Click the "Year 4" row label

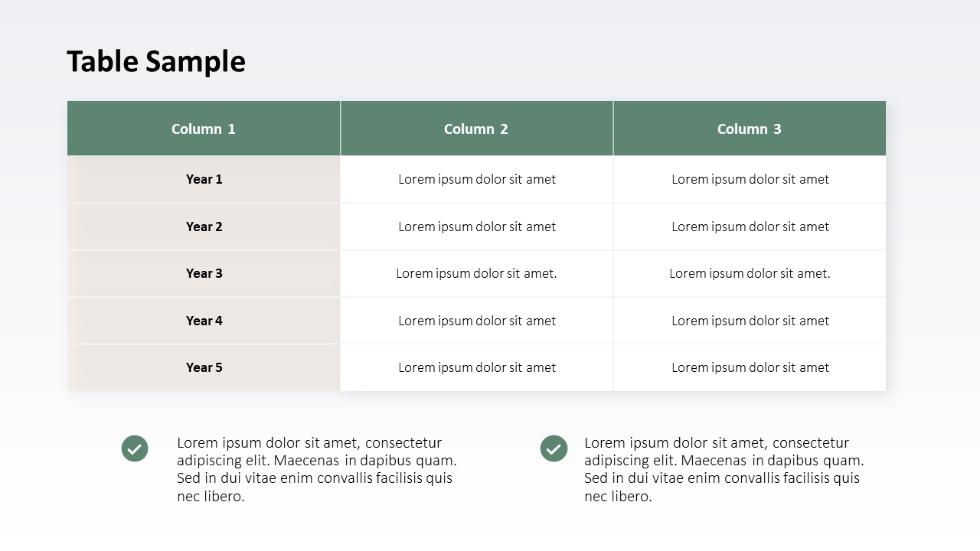coord(204,321)
